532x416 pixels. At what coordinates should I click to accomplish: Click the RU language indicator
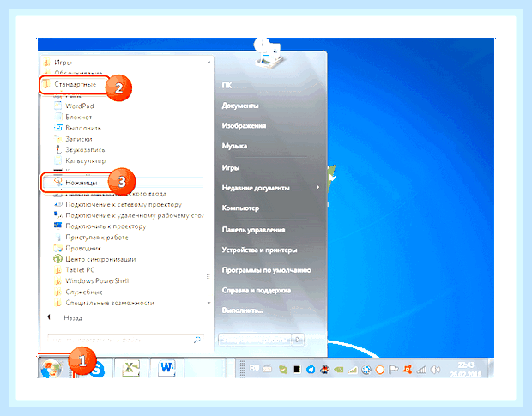tap(254, 368)
